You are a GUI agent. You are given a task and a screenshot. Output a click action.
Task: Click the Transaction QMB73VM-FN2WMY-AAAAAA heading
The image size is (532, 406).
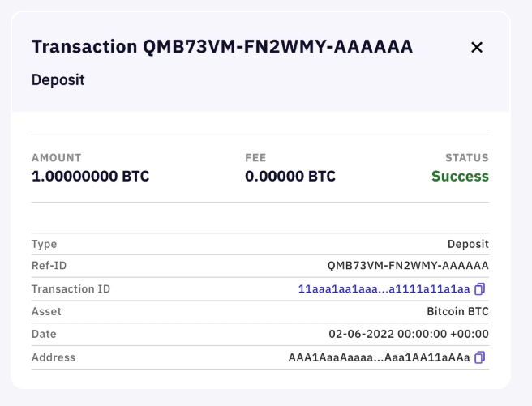pyautogui.click(x=222, y=47)
